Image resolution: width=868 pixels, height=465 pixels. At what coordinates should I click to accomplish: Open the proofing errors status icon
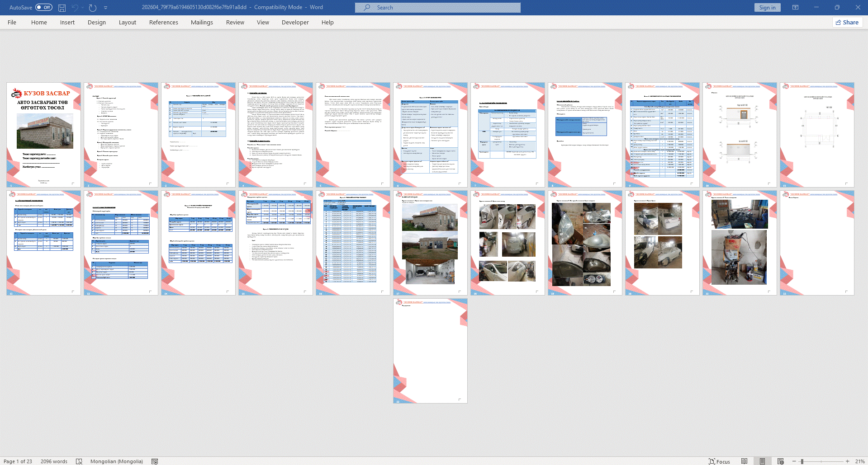[79, 461]
